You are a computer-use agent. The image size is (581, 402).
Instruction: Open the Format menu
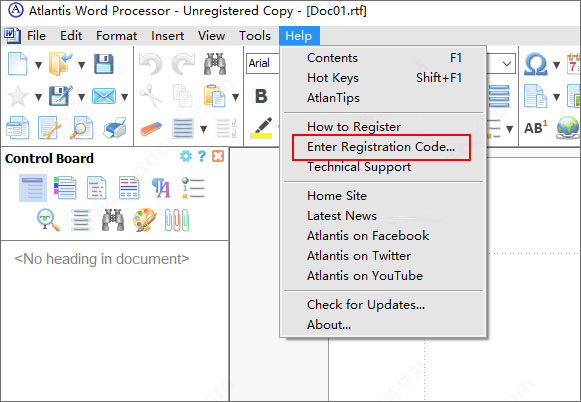click(x=116, y=36)
